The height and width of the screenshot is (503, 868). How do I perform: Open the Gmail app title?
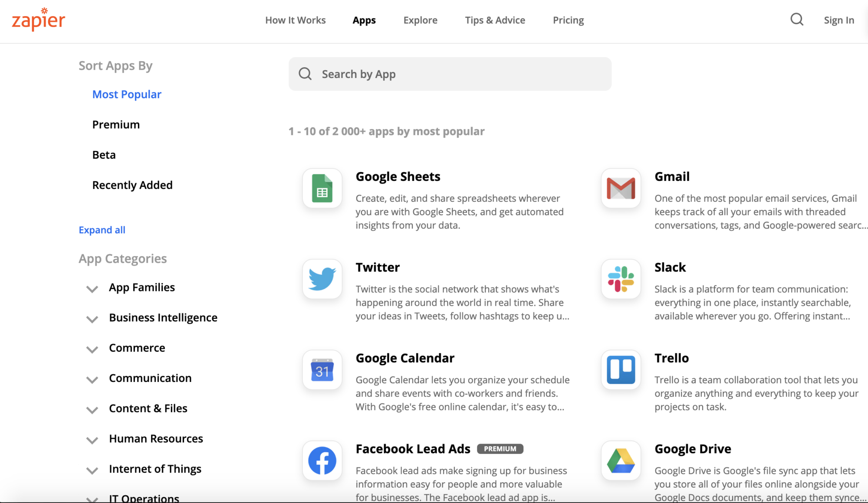[x=672, y=176]
